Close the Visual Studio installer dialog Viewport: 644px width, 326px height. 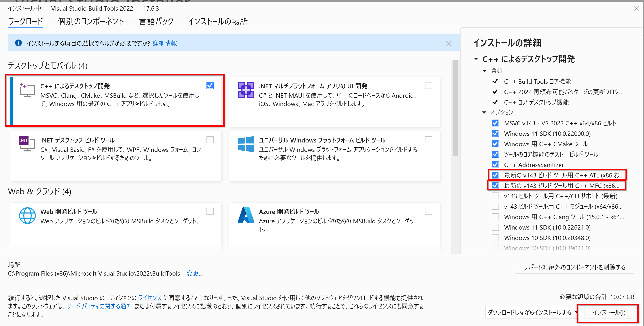636,8
